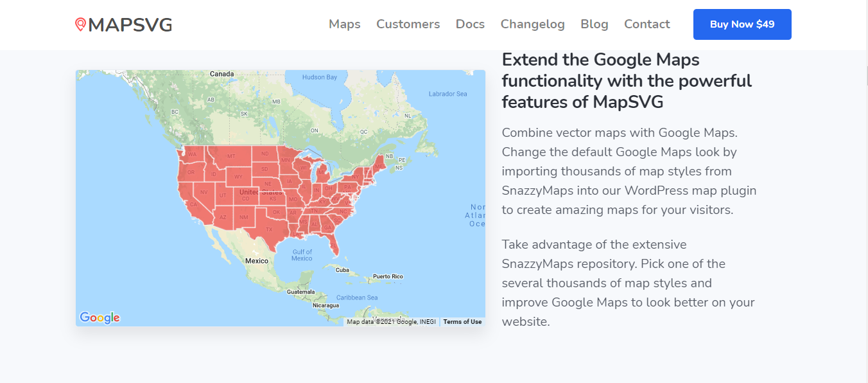The height and width of the screenshot is (383, 868).
Task: Select the Montana state region
Action: coord(230,156)
